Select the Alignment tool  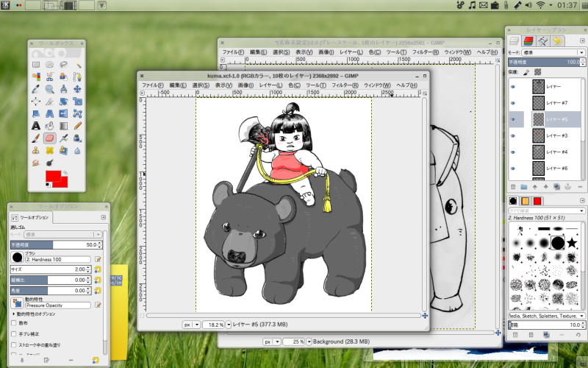pyautogui.click(x=36, y=102)
